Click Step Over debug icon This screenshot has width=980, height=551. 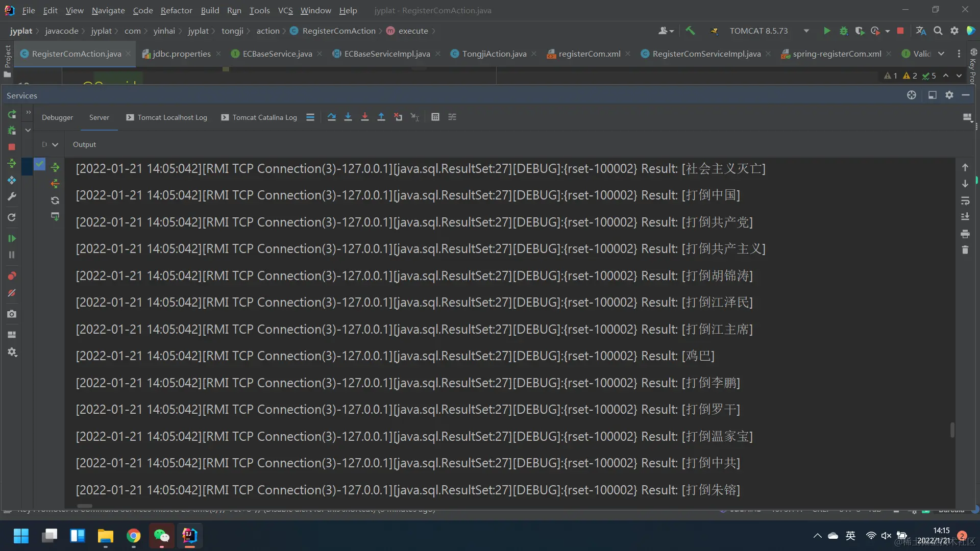coord(331,117)
